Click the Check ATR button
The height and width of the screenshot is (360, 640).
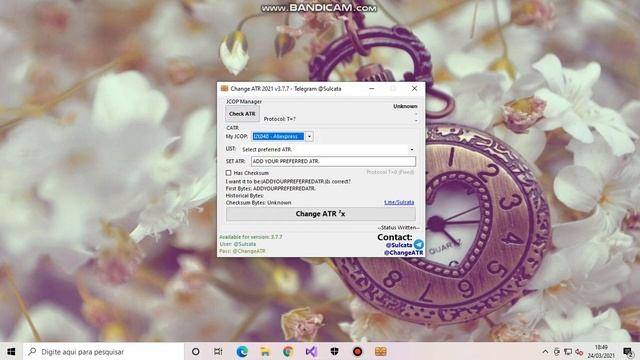click(242, 114)
